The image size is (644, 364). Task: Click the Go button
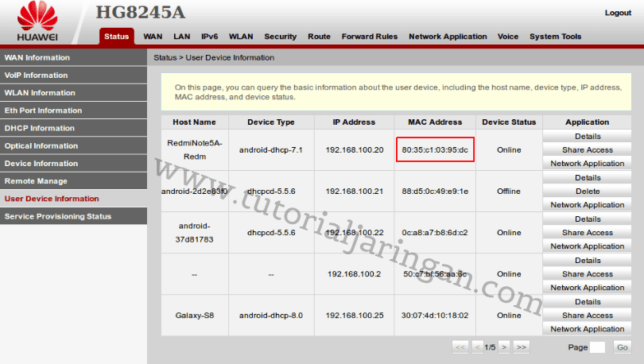tap(623, 347)
